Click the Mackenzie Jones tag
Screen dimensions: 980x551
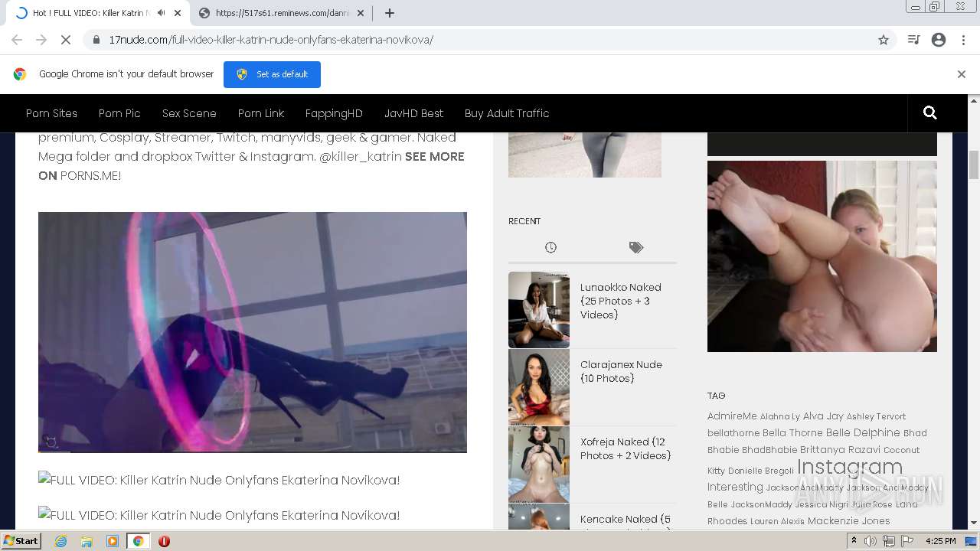click(x=848, y=521)
